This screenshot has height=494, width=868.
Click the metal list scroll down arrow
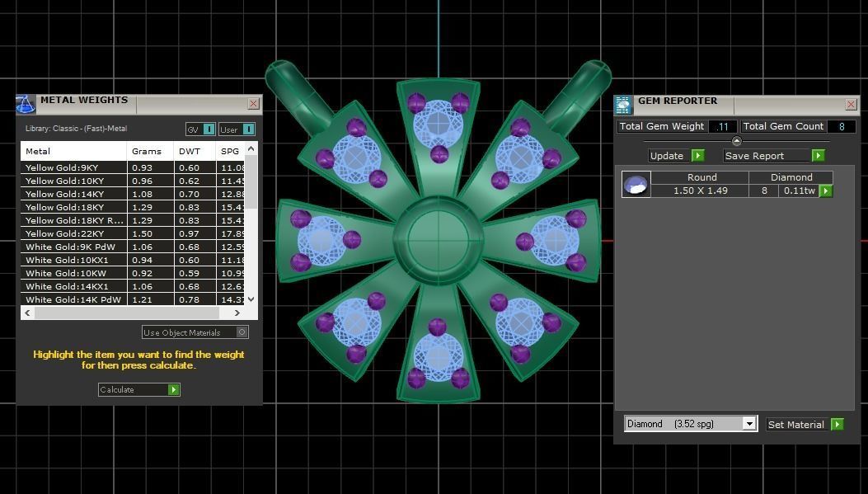[251, 299]
